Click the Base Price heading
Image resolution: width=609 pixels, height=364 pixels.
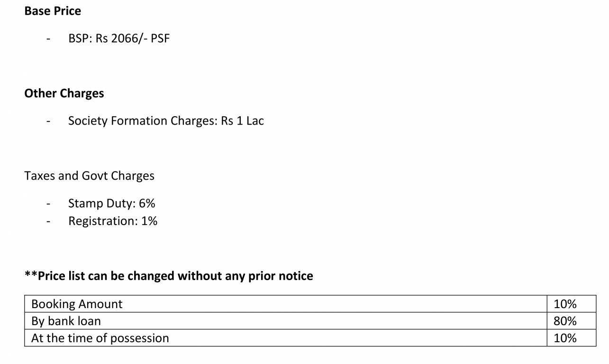click(53, 11)
